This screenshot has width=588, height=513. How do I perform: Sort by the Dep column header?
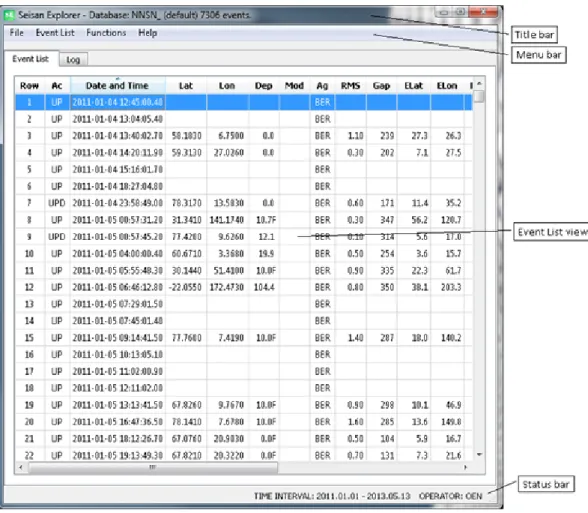[264, 86]
